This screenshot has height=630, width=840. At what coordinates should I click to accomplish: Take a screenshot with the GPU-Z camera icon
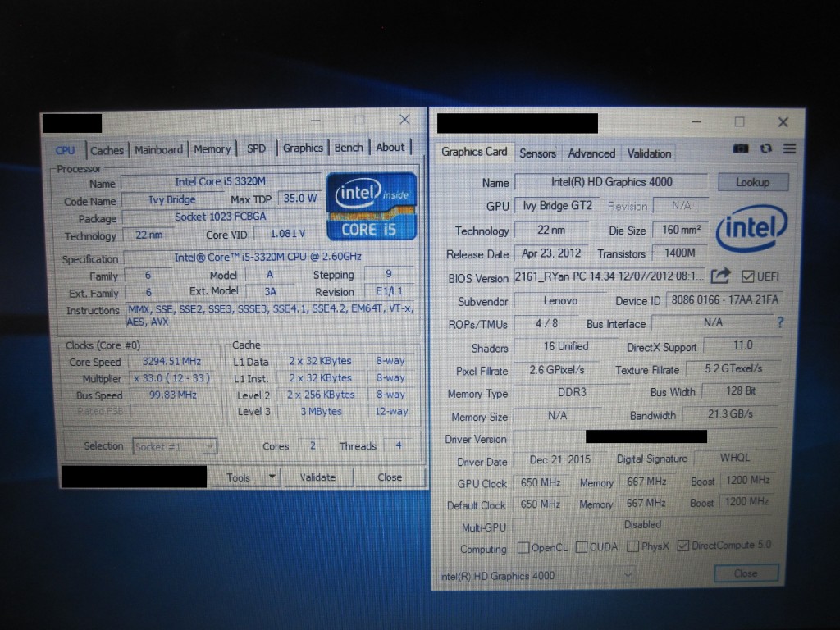(x=741, y=148)
